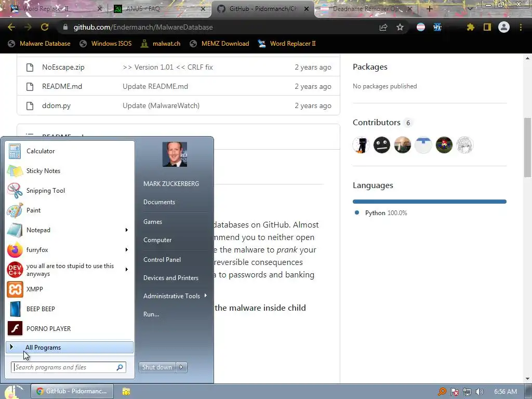532x399 pixels.
Task: Open the network tray icon
Action: [467, 392]
